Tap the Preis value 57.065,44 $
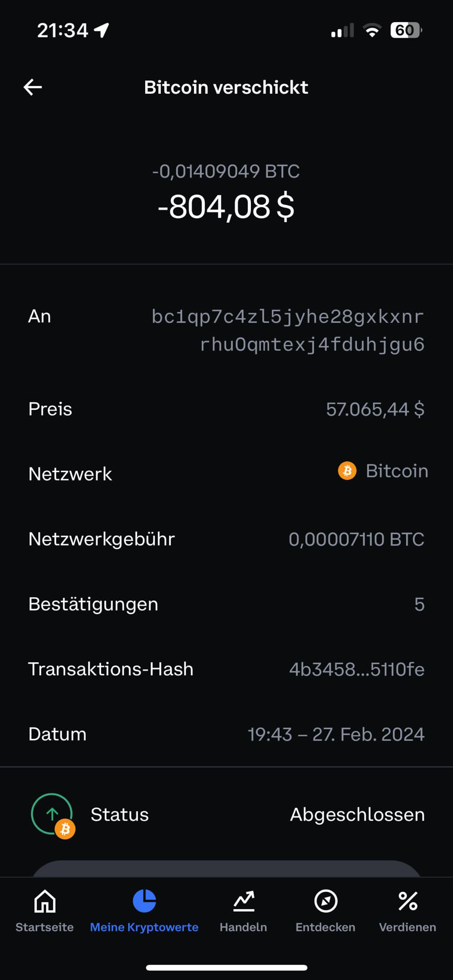Image resolution: width=453 pixels, height=980 pixels. (375, 409)
